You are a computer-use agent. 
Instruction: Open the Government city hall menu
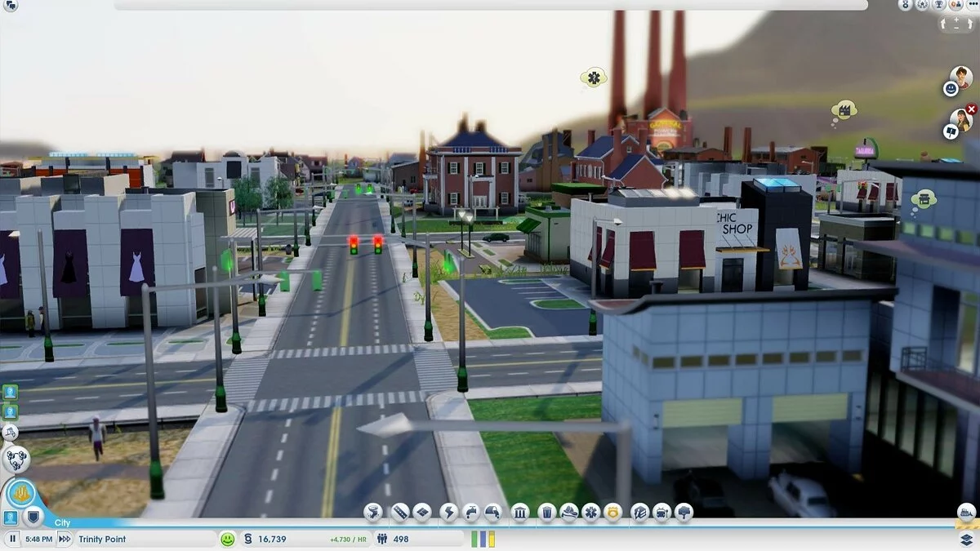click(x=520, y=512)
